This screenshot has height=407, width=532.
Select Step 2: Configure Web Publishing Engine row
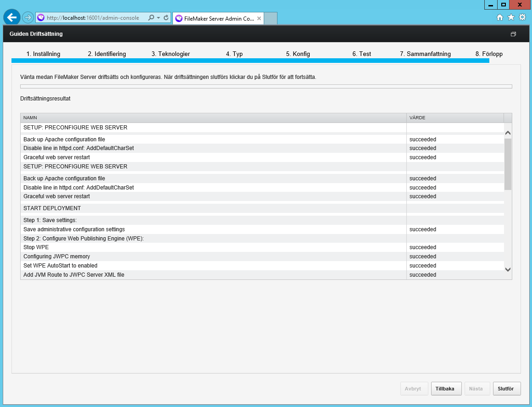click(x=262, y=238)
